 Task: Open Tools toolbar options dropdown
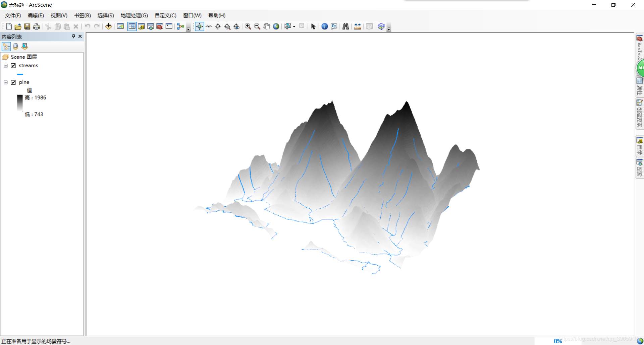389,28
